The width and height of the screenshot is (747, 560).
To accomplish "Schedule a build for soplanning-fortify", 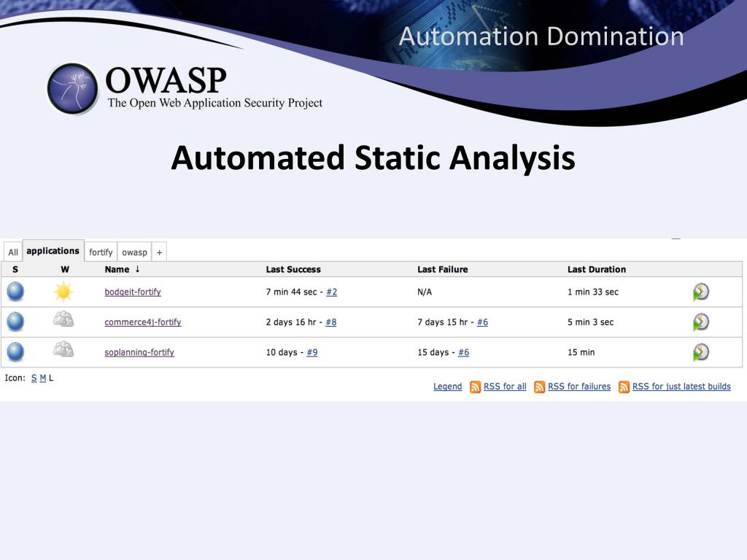I will [701, 352].
